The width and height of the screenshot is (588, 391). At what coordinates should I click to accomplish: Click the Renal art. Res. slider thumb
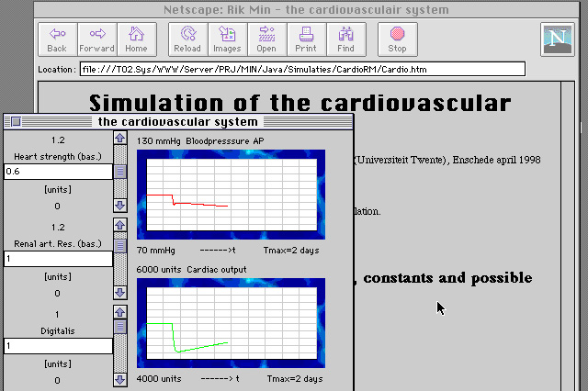(x=120, y=246)
